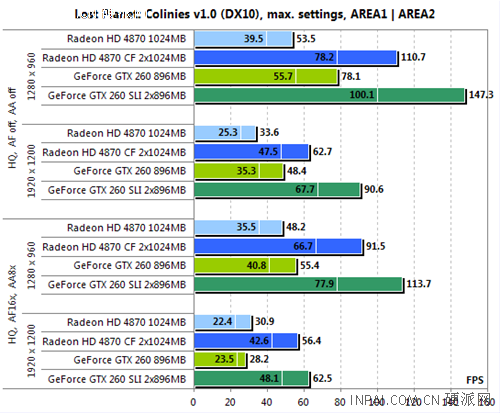Select Radeon HD 4870 CF 2x1024MB label beside 91.5
Viewport: 500px width, 413px height.
[x=114, y=247]
